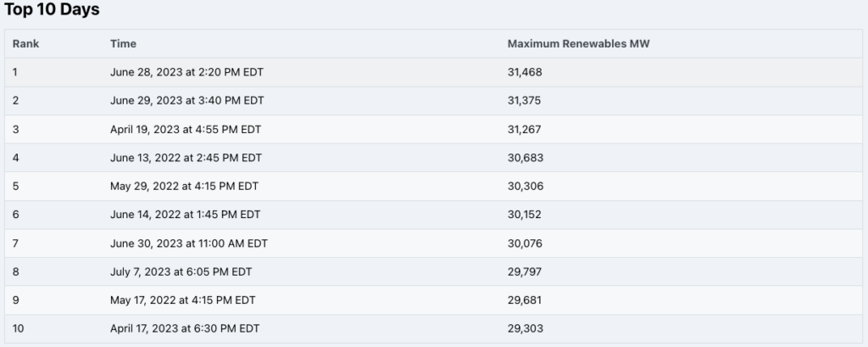Click the June 30, 2023 11:00 AM cell
The width and height of the screenshot is (868, 347).
point(189,243)
